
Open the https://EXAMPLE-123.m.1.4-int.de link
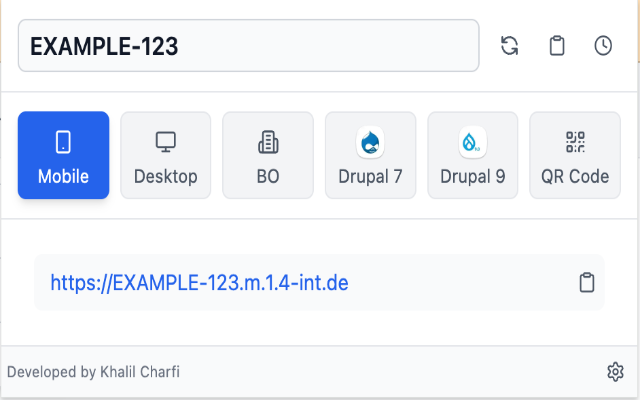(199, 282)
